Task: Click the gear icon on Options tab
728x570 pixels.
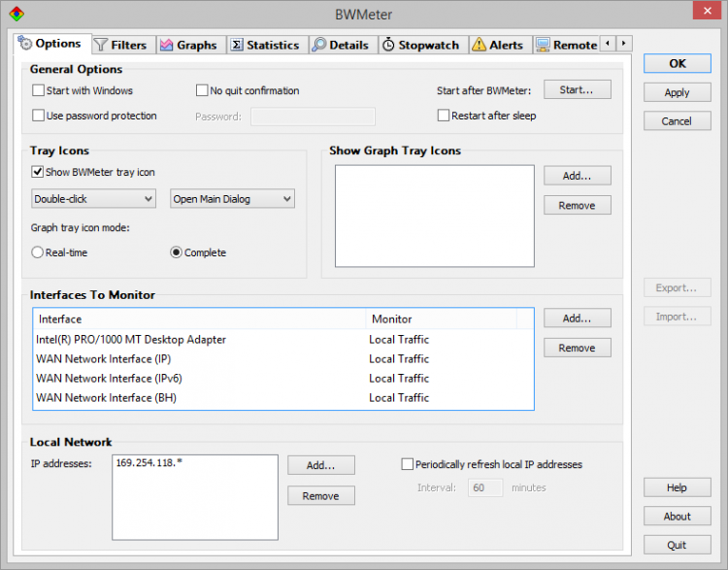Action: pos(24,43)
